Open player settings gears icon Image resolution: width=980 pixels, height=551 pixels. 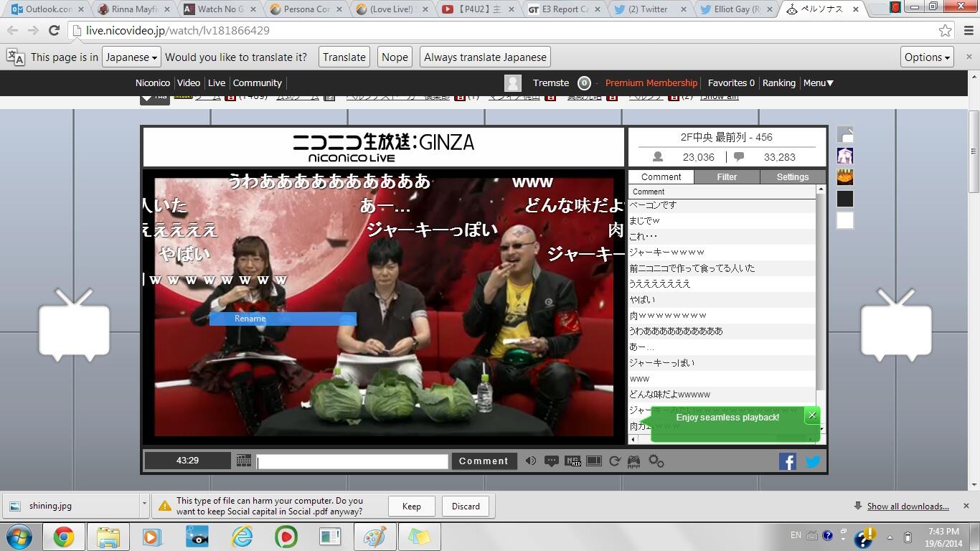[656, 461]
